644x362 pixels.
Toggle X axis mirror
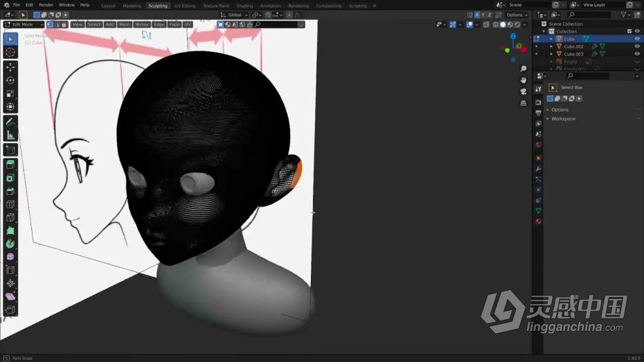click(477, 15)
